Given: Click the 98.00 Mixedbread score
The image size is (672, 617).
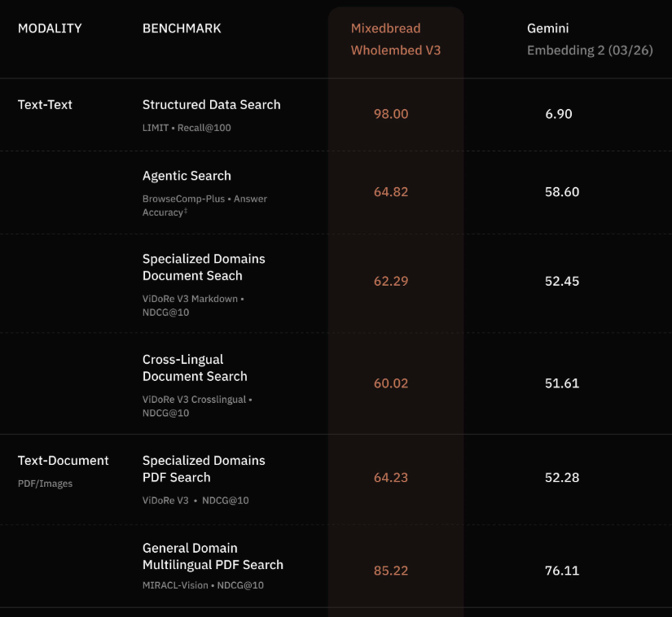Looking at the screenshot, I should coord(391,114).
